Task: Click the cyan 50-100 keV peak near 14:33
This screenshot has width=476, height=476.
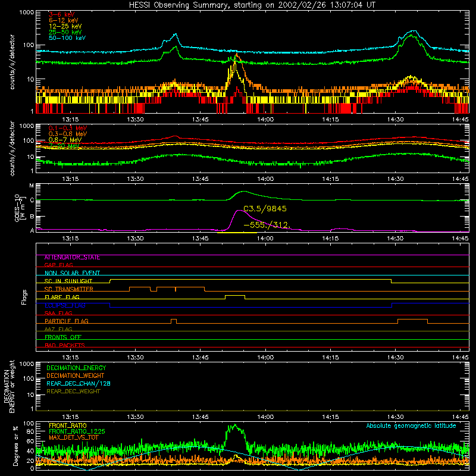Action: click(412, 31)
